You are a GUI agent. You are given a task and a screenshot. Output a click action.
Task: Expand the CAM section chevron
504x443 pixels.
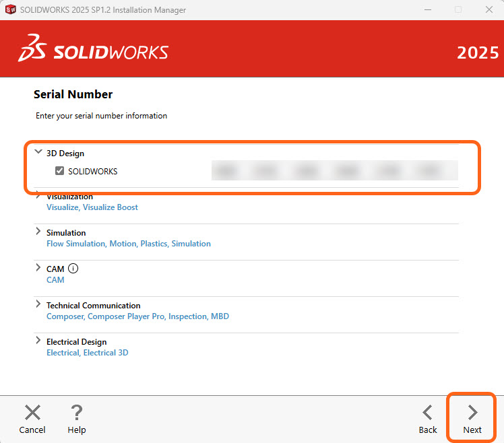38,269
